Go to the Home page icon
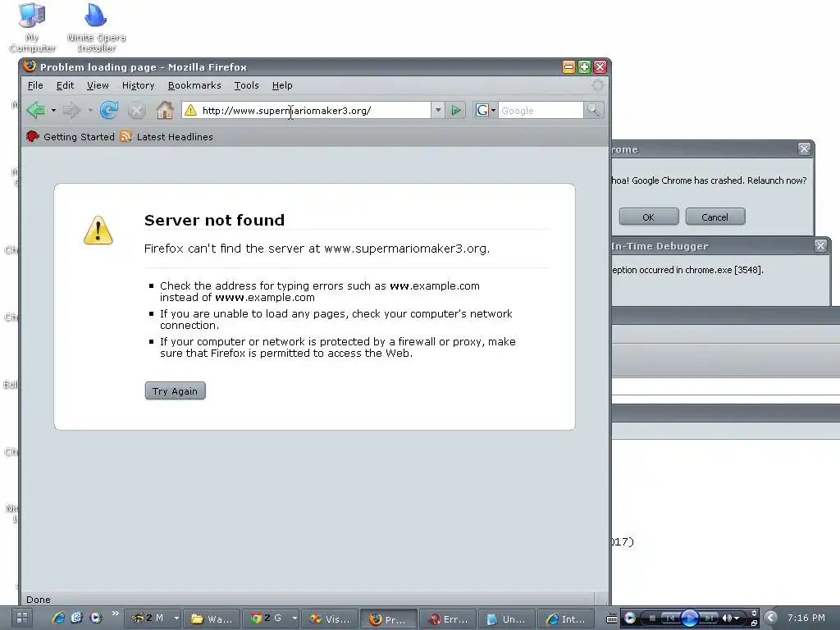Screen dimensions: 840x630 pyautogui.click(x=164, y=111)
